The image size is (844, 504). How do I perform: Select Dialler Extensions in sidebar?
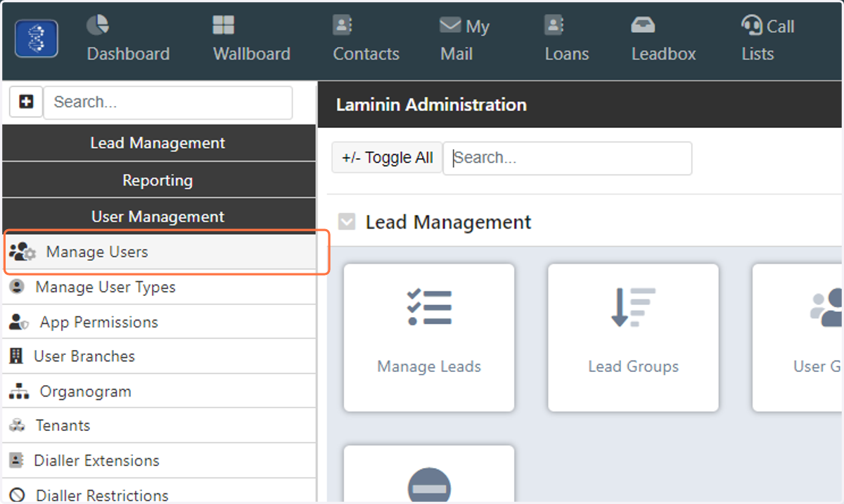159,460
